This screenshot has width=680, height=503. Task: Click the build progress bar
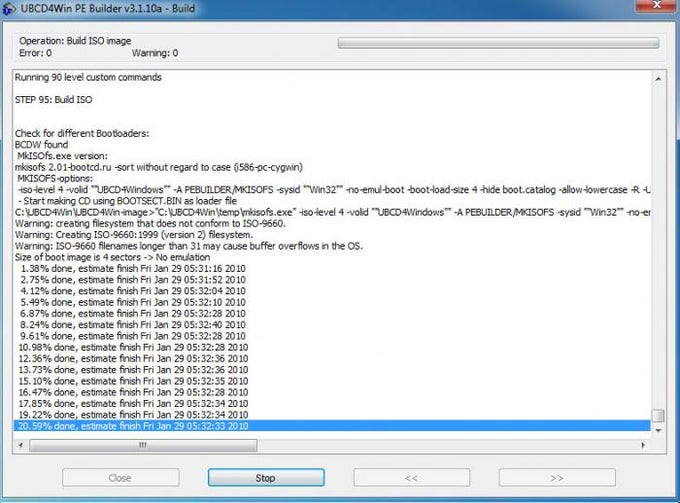tap(498, 42)
